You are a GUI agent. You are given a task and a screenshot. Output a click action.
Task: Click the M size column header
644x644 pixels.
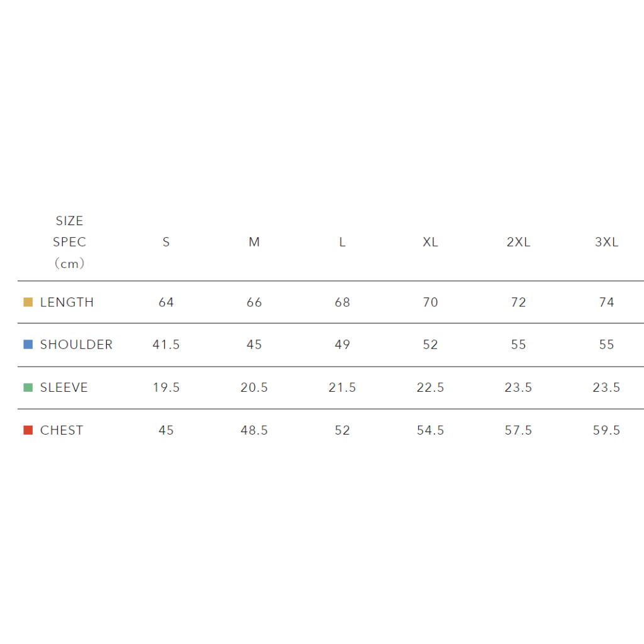click(x=254, y=242)
